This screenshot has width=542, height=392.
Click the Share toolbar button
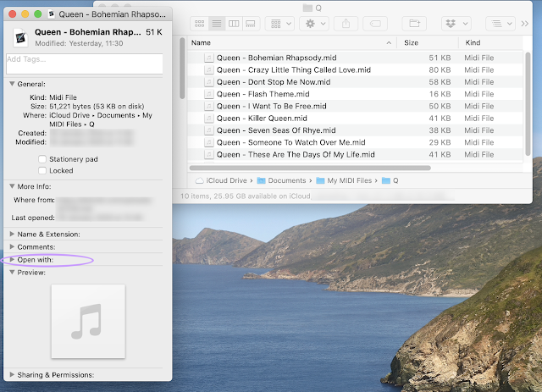click(x=346, y=24)
